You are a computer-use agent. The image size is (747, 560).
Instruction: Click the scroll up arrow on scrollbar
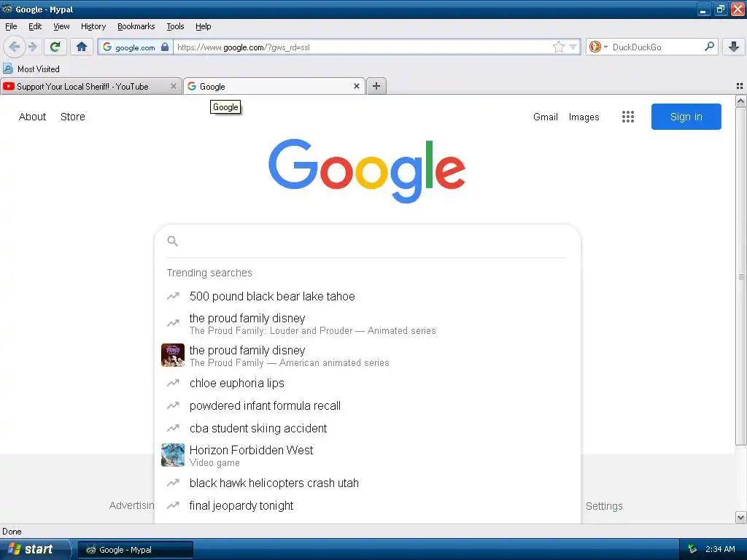[x=740, y=101]
